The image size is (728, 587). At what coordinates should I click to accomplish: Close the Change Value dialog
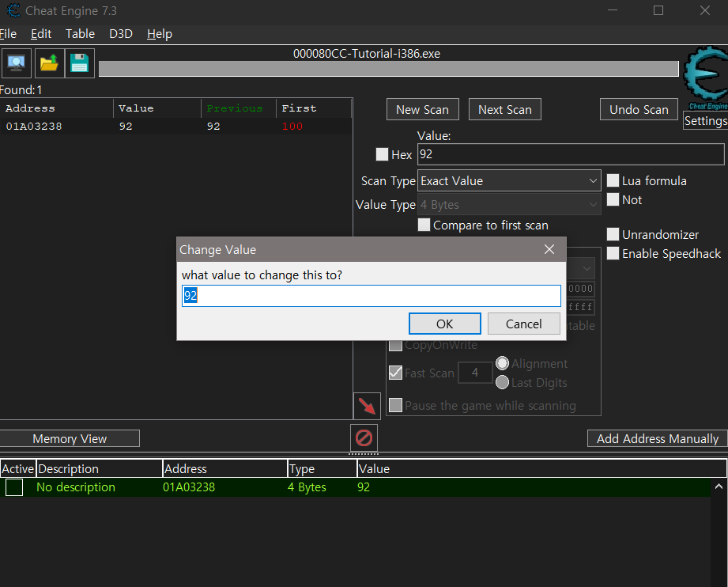click(549, 249)
